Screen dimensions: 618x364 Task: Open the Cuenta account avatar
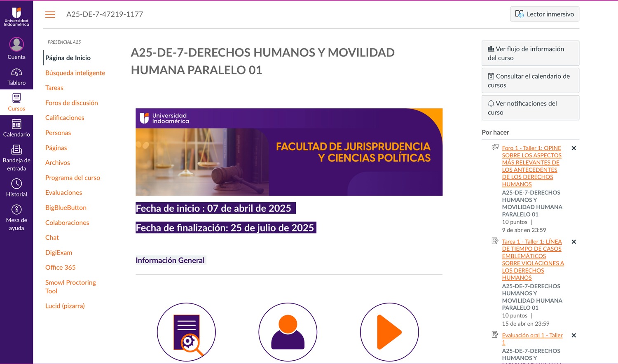16,44
